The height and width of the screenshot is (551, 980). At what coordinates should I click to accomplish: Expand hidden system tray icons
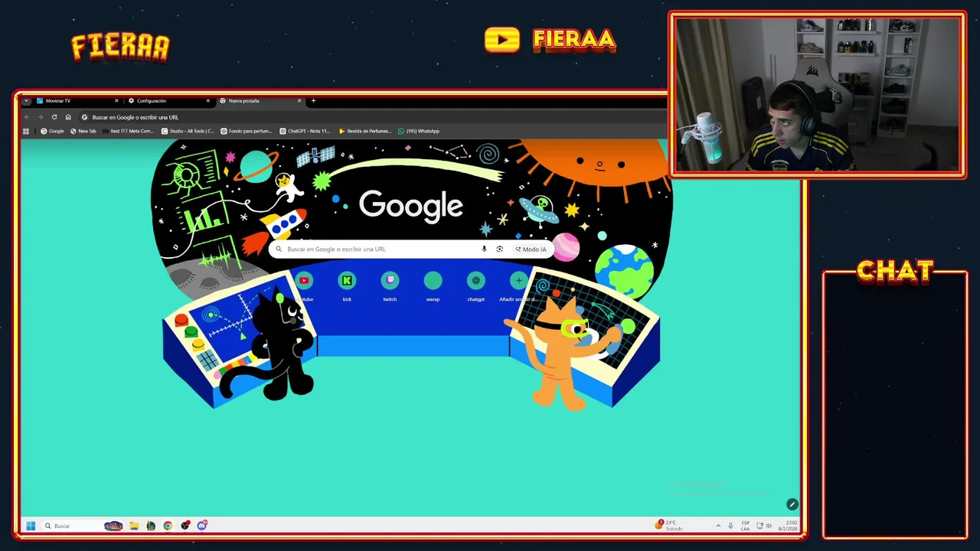pyautogui.click(x=718, y=526)
